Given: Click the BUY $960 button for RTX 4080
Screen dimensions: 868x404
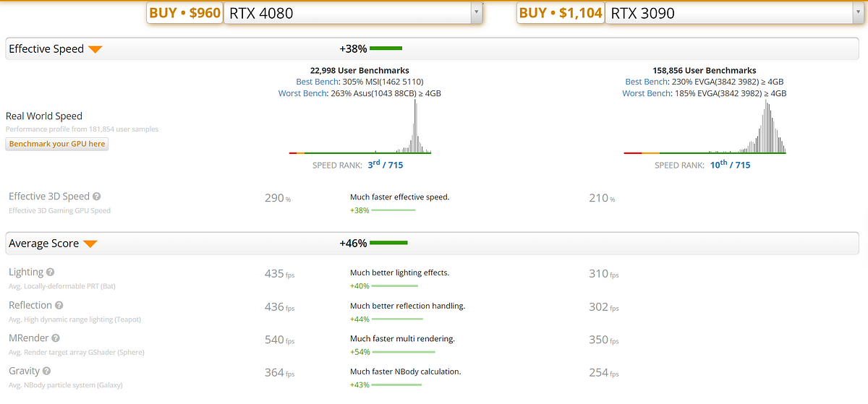Looking at the screenshot, I should pos(184,12).
